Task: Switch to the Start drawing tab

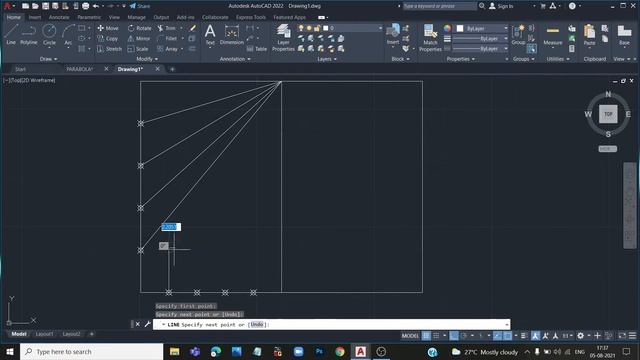Action: click(x=20, y=69)
